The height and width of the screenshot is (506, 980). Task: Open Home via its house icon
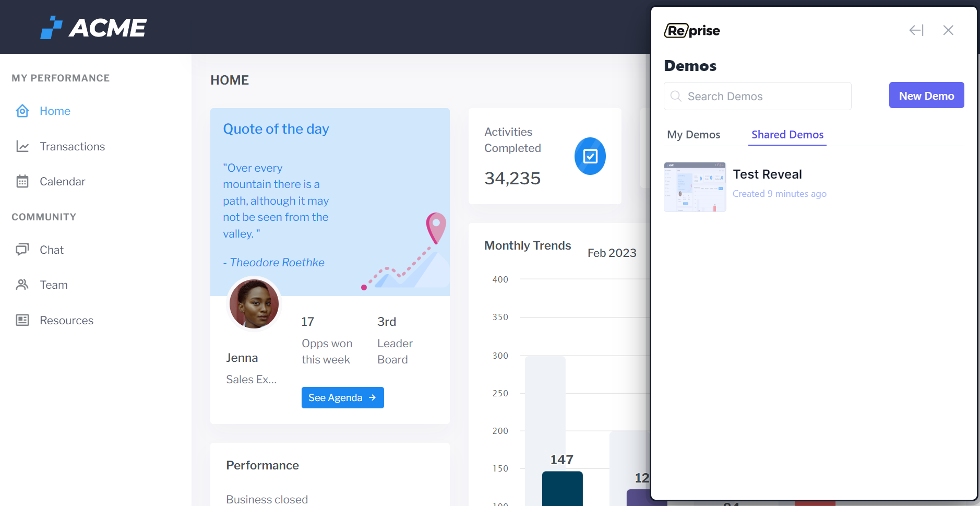pyautogui.click(x=22, y=111)
